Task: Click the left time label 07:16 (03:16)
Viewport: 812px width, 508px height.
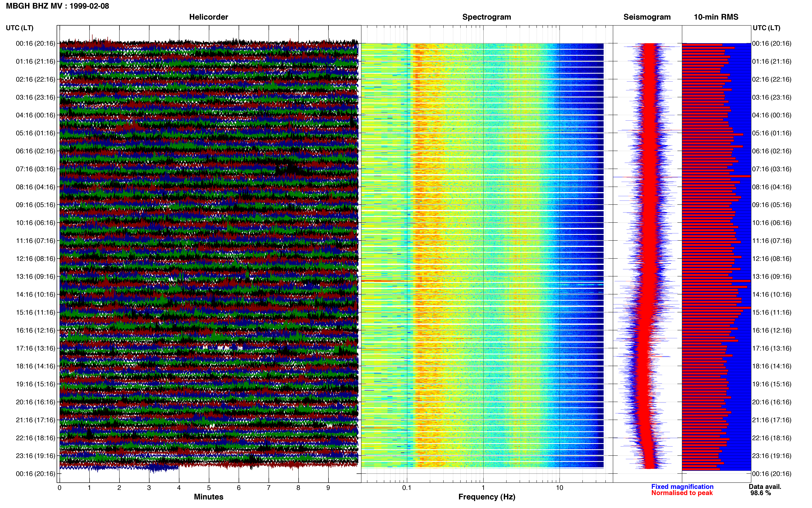Action: [36, 169]
